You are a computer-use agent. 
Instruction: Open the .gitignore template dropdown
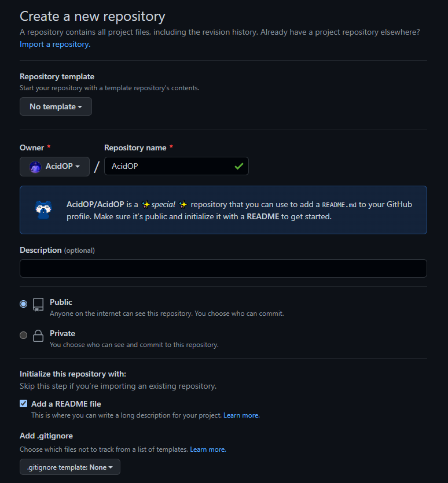click(x=70, y=467)
